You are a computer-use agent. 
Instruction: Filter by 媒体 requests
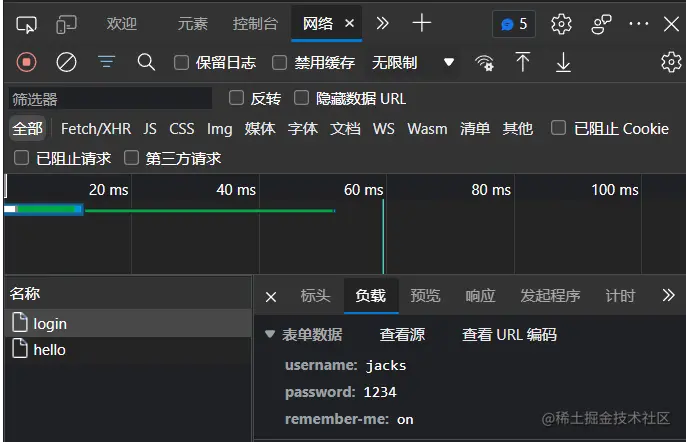point(260,129)
